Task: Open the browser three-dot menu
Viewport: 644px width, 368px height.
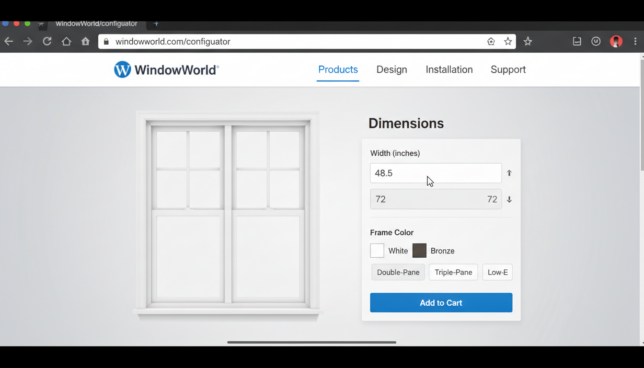Action: 635,41
